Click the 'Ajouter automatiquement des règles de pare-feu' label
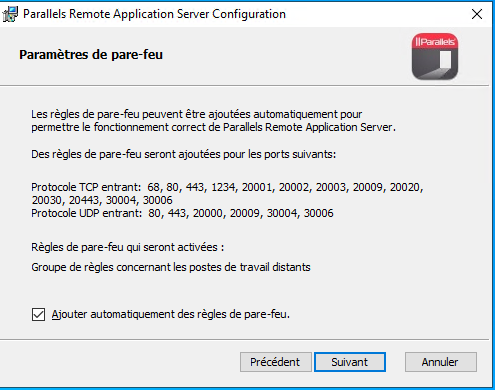Viewport: 495px width, 390px height. tap(170, 314)
